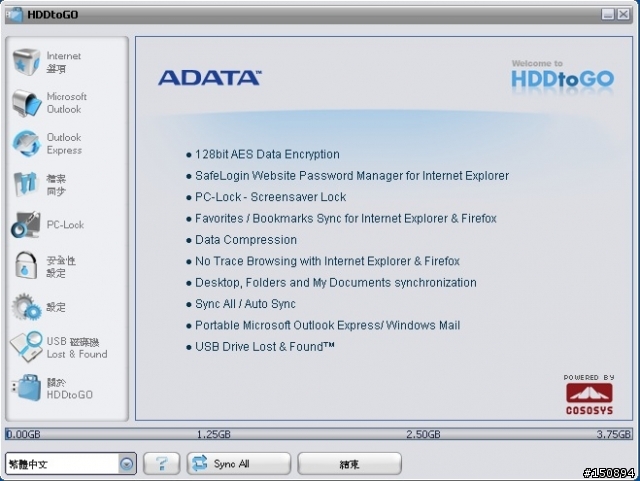
Task: Click the Sync All button
Action: [x=239, y=463]
